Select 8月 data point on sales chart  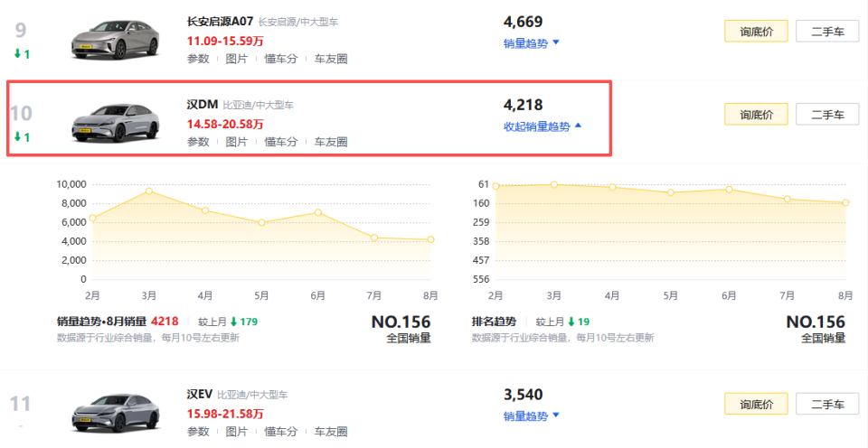430,239
